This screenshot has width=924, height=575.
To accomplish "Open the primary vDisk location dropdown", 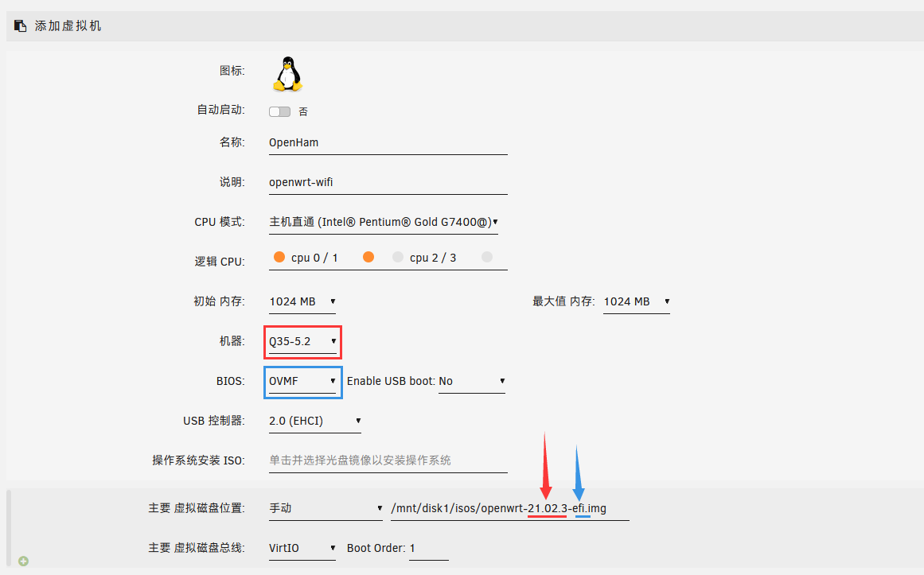I will (x=326, y=508).
